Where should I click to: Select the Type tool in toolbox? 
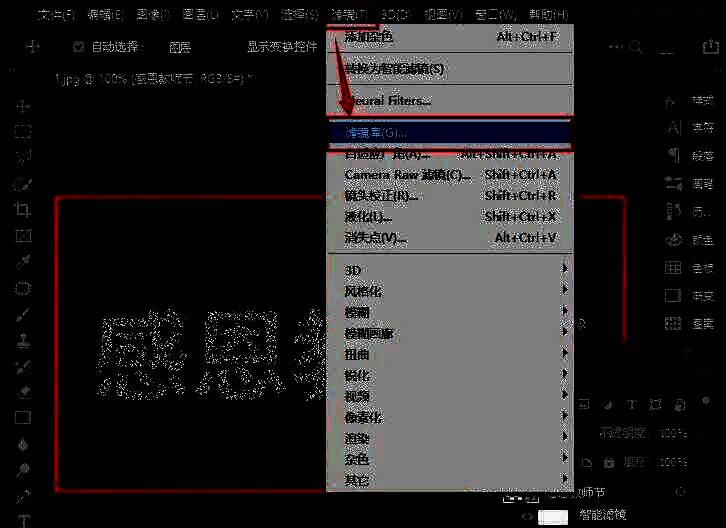(x=23, y=521)
